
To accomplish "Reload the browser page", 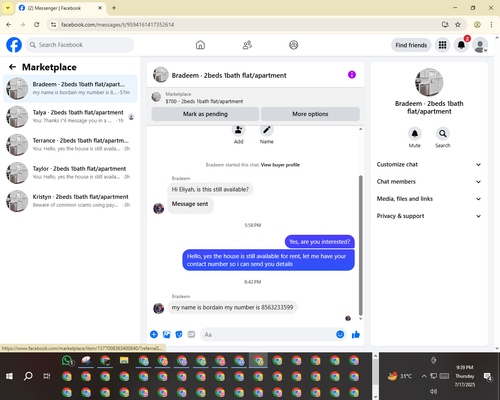I will [37, 25].
